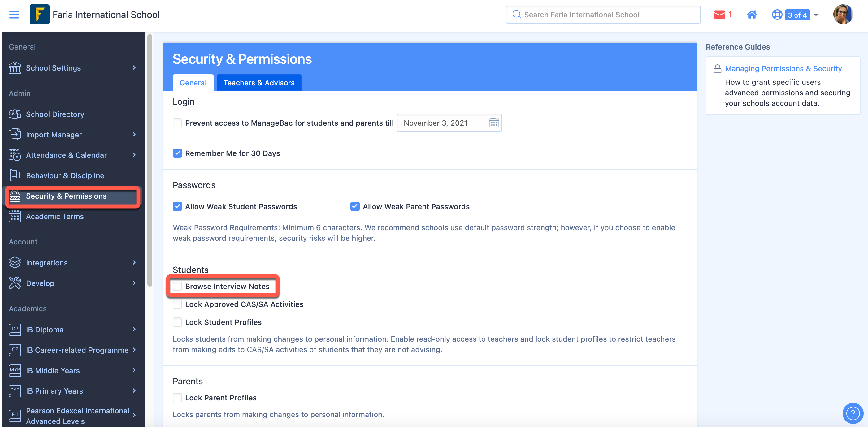Click the IB Career-related CP icon
868x427 pixels.
tap(15, 350)
